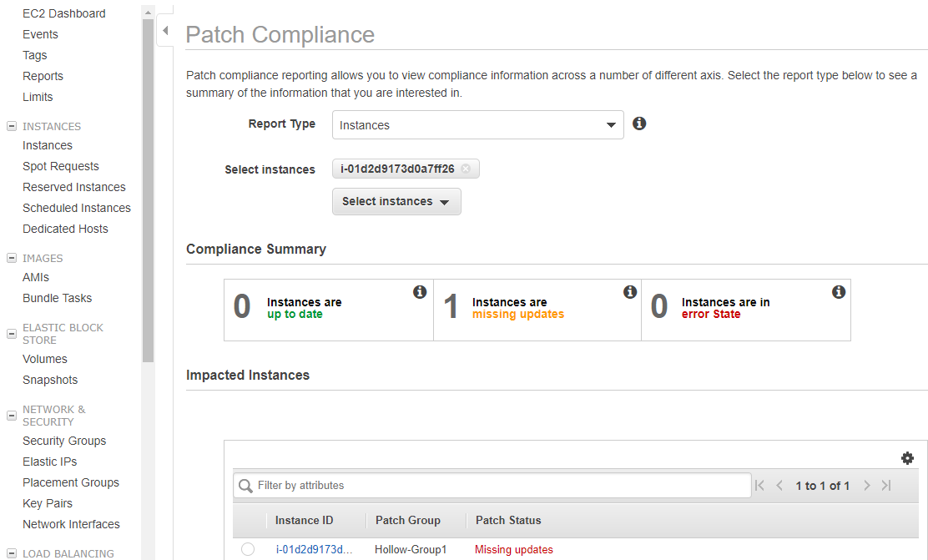This screenshot has width=928, height=560.
Task: Collapse the left navigation sidebar arrow
Action: (165, 31)
